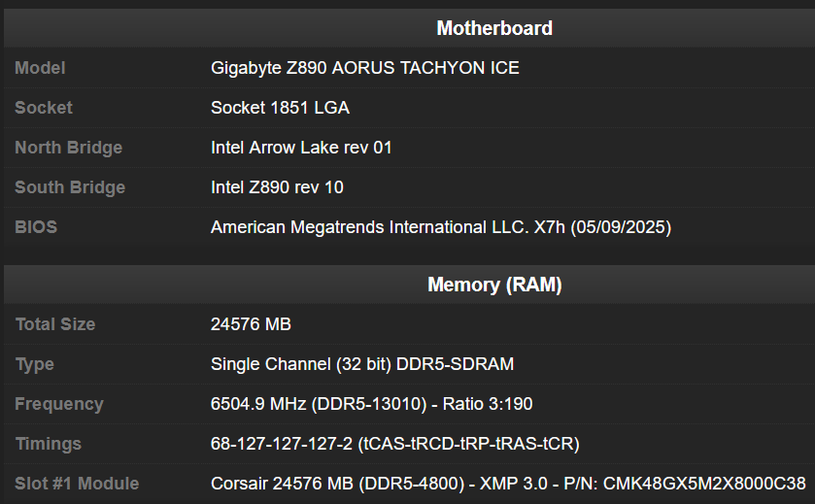Click the Socket 1851 LGA value
The height and width of the screenshot is (504, 815).
click(x=280, y=108)
